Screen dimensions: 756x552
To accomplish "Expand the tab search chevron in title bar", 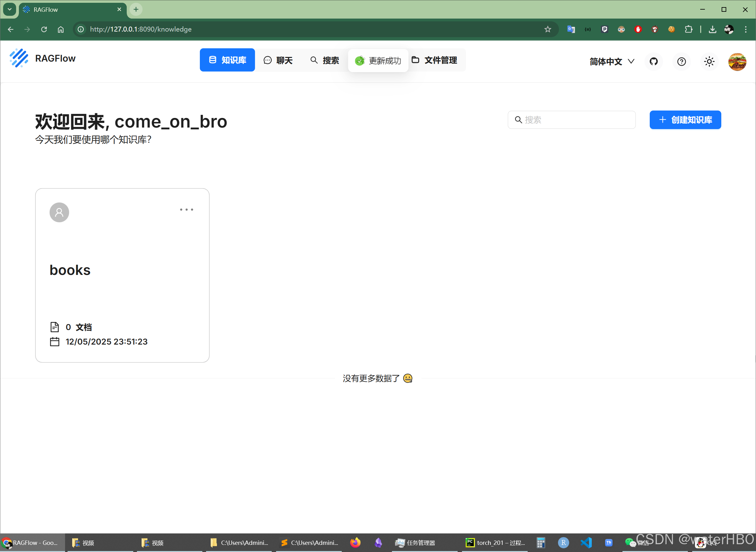I will (10, 9).
